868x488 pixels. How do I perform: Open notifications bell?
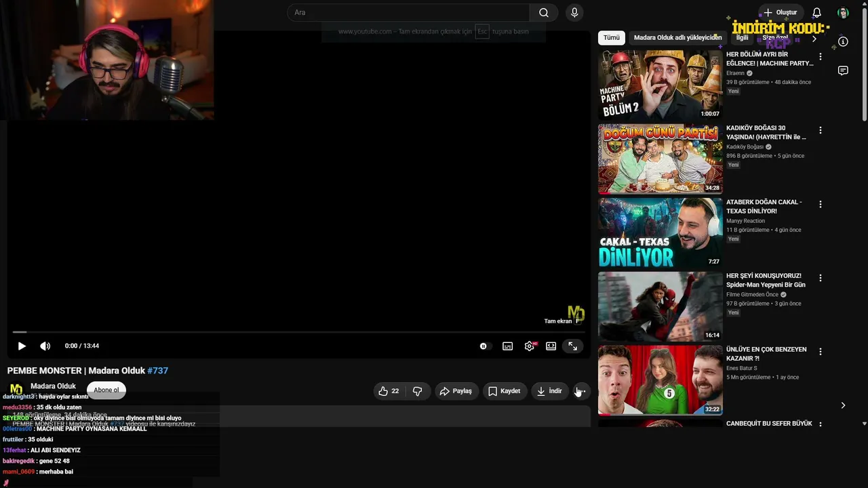pyautogui.click(x=817, y=13)
